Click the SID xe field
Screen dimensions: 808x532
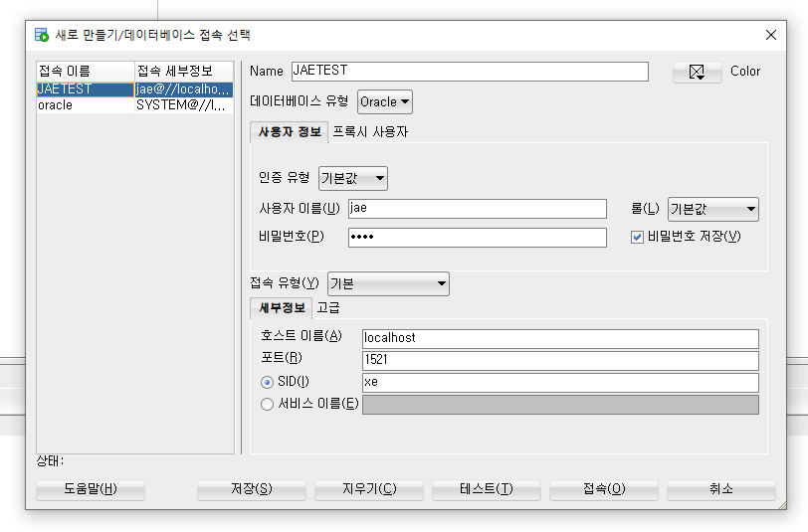coord(560,382)
